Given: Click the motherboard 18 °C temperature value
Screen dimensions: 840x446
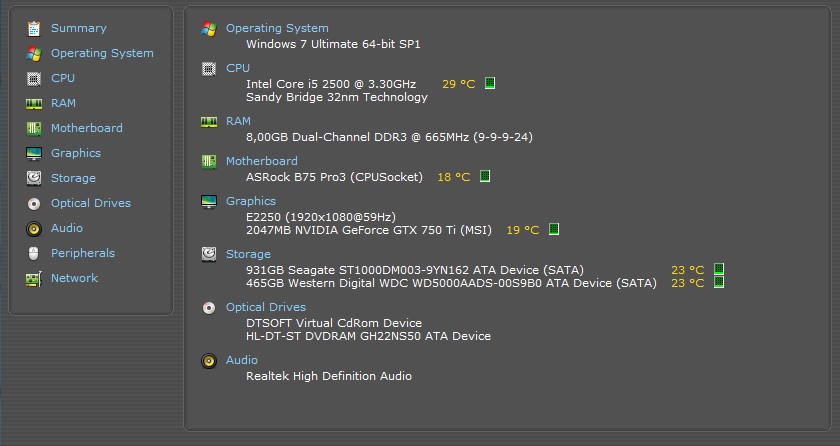Looking at the screenshot, I should click(454, 177).
